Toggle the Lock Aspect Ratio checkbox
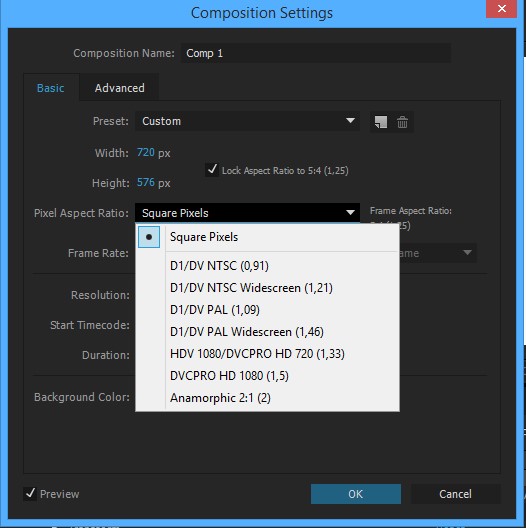Screen dimensions: 526x528 (x=212, y=170)
